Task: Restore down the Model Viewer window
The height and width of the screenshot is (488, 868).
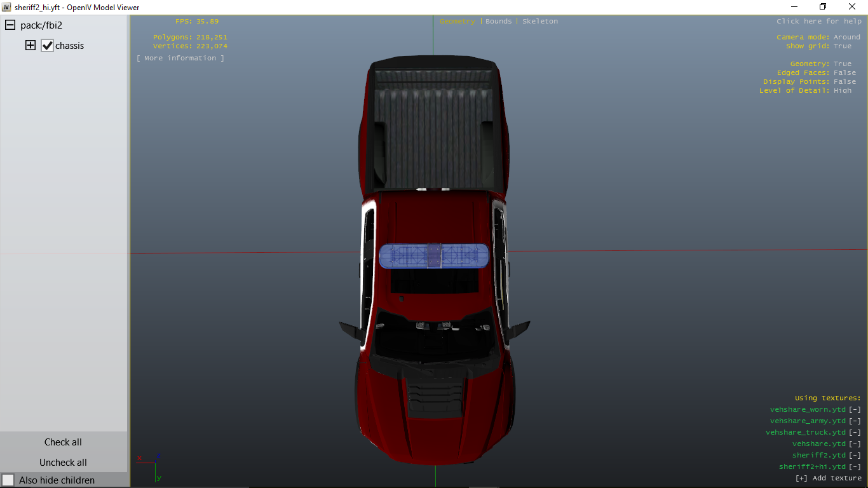Action: tap(823, 7)
